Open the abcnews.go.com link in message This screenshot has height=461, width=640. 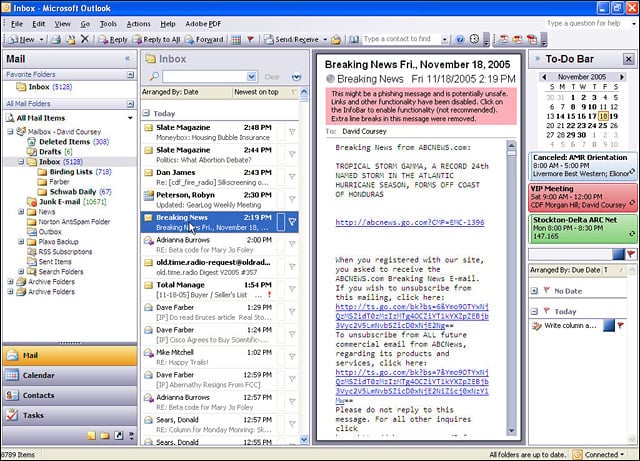click(410, 223)
